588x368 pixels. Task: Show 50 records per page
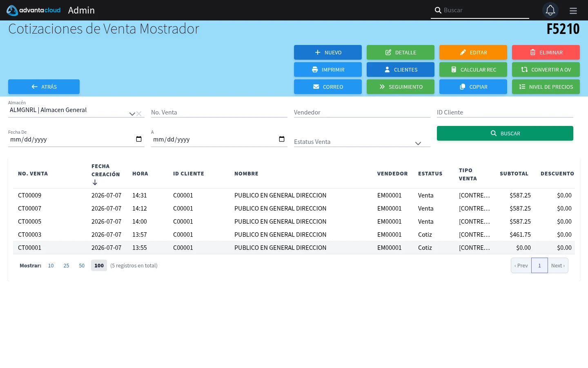pyautogui.click(x=82, y=266)
